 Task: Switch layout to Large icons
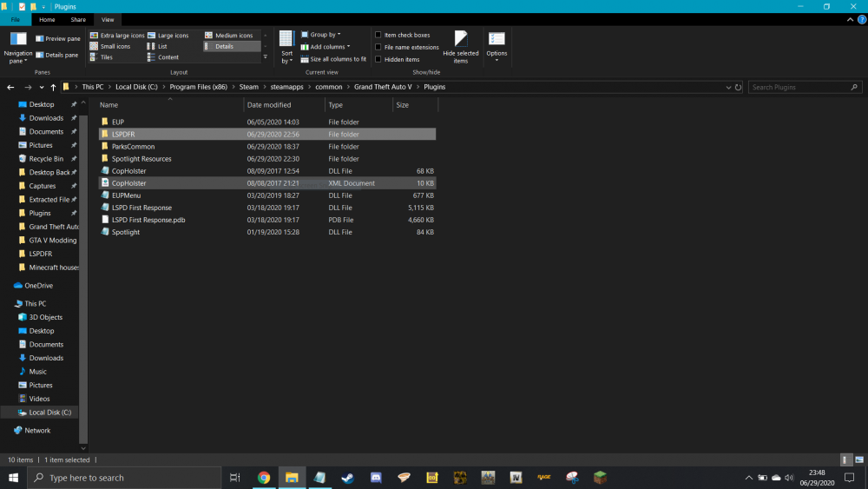(x=168, y=36)
